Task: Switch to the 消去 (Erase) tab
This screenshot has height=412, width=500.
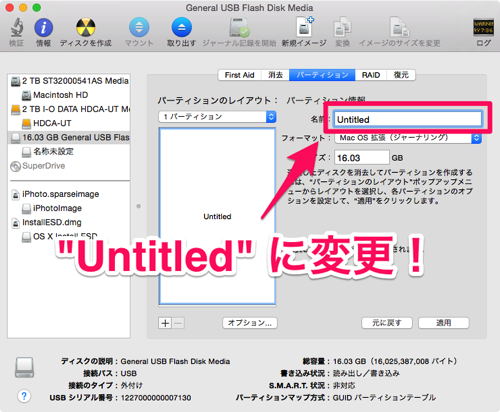Action: click(276, 75)
